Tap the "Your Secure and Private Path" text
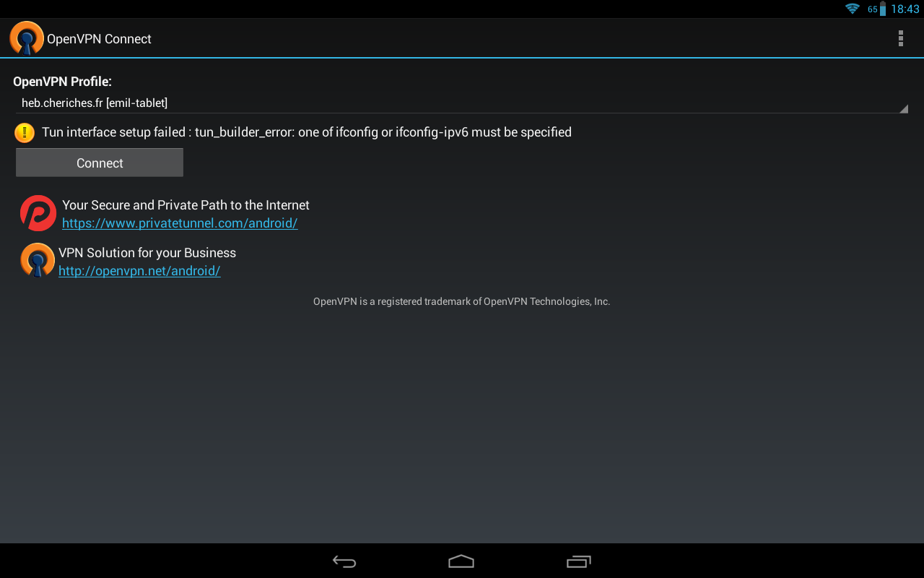The height and width of the screenshot is (578, 924). point(186,205)
